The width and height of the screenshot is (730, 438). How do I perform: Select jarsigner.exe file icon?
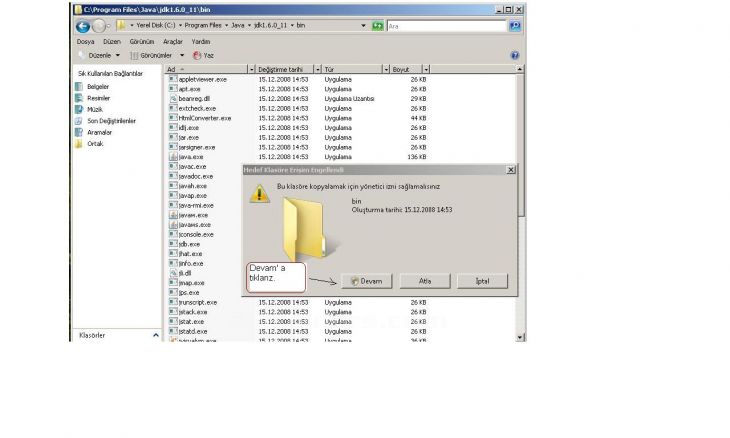tap(173, 147)
